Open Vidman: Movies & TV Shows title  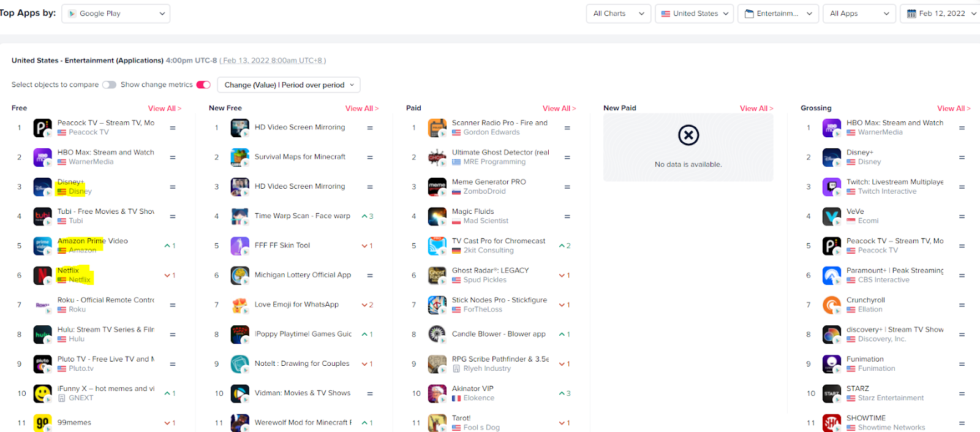pyautogui.click(x=303, y=393)
